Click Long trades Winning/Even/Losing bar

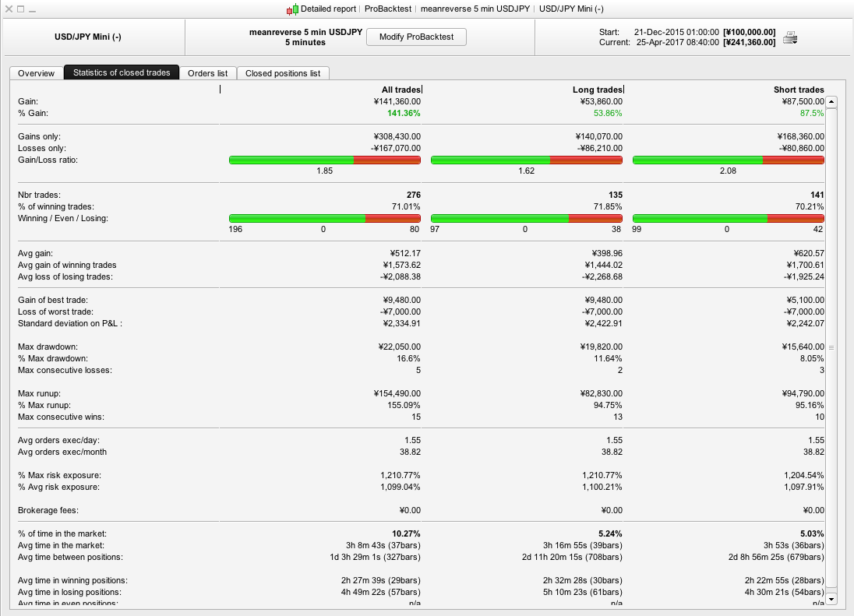tap(527, 218)
